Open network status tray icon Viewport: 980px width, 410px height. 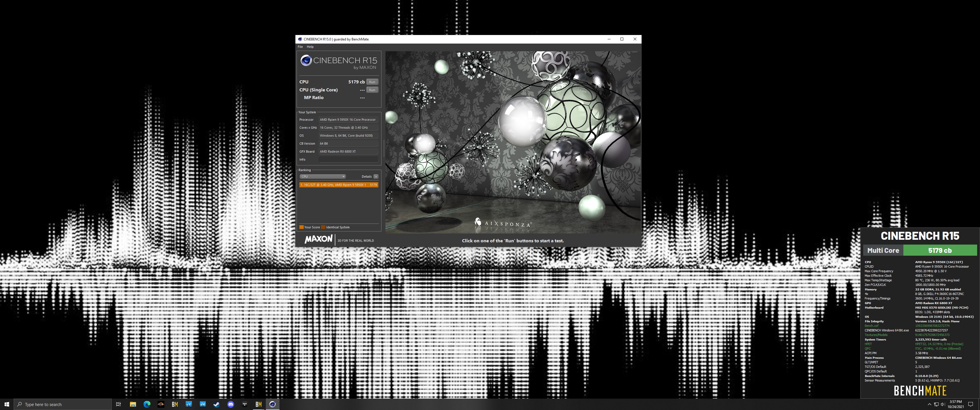(x=936, y=404)
